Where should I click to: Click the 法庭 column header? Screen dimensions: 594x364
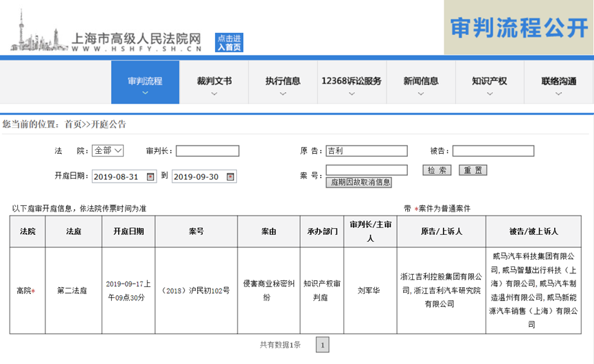tap(73, 231)
